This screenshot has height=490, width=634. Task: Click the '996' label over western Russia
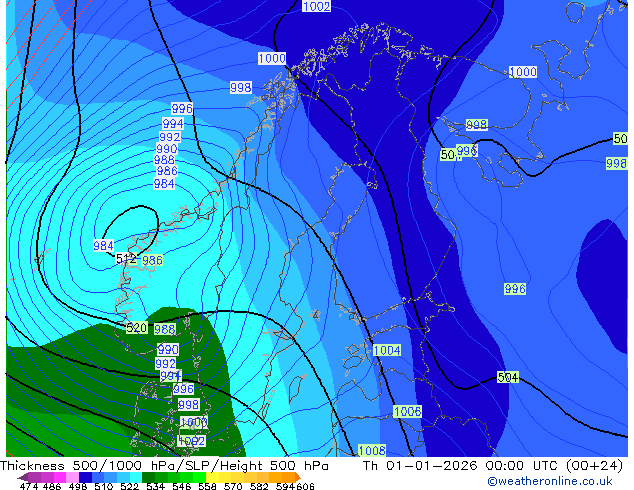coord(515,289)
